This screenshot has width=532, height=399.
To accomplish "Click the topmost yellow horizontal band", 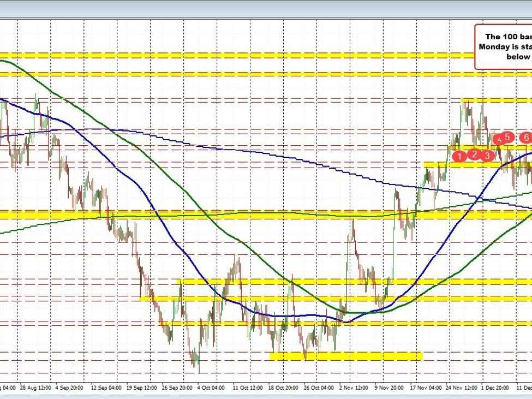I will click(x=235, y=55).
